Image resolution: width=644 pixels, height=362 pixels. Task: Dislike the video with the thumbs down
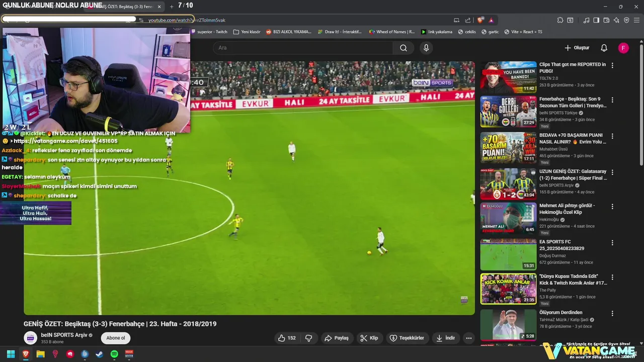(x=309, y=338)
